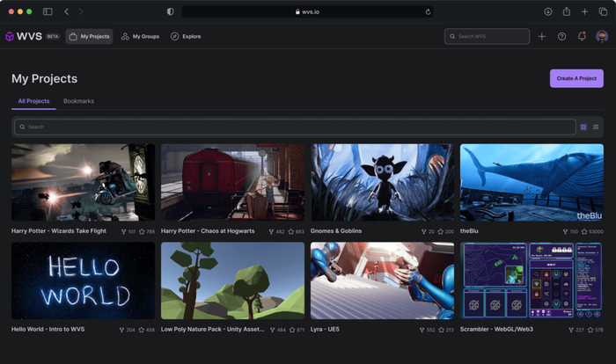
Task: Click the plus icon beside WVS search
Action: point(542,37)
